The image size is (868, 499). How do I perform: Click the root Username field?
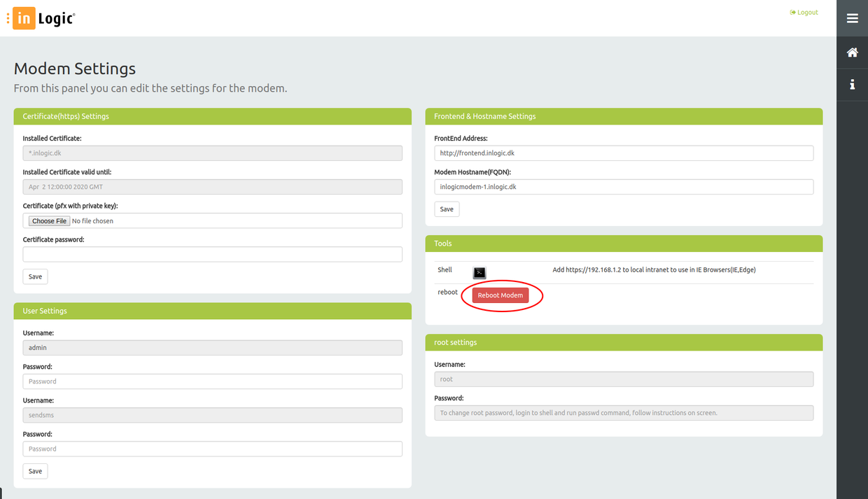pyautogui.click(x=623, y=379)
